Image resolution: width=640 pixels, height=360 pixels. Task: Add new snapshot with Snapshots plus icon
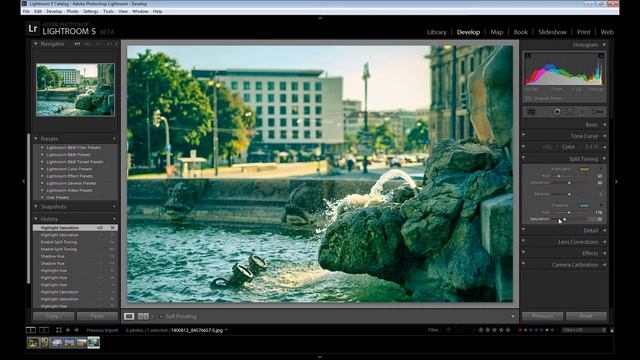114,207
